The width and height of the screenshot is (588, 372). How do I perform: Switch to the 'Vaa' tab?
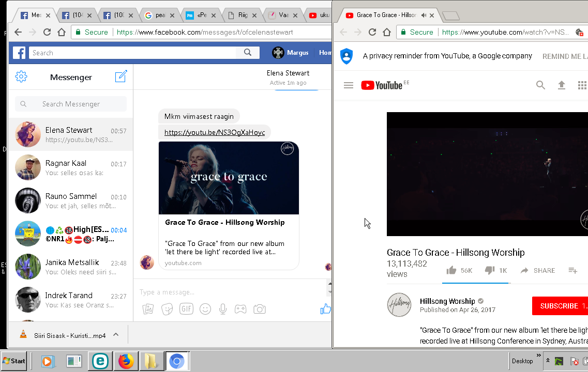pos(283,15)
